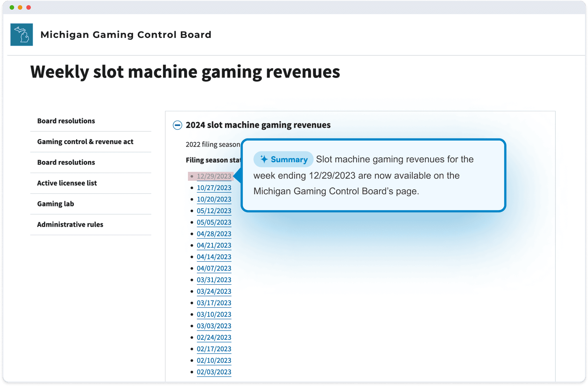588x386 pixels.
Task: View the 05/05/2023 weekly revenues
Action: (x=214, y=222)
